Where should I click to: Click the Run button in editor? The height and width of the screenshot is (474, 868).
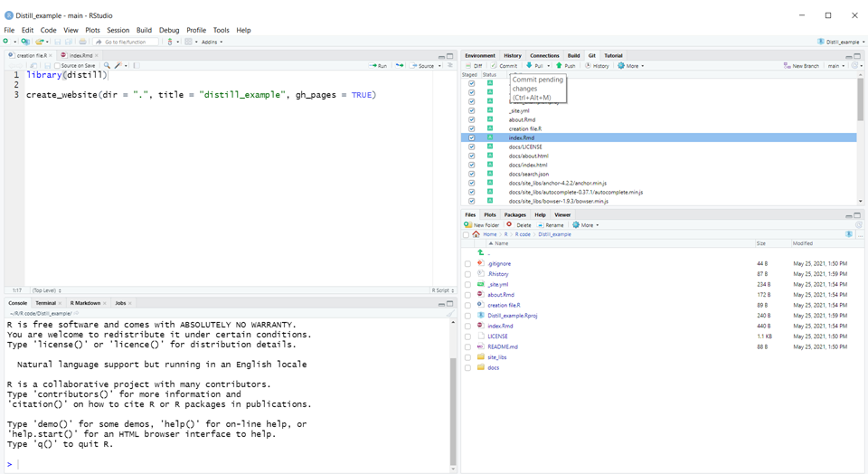379,66
